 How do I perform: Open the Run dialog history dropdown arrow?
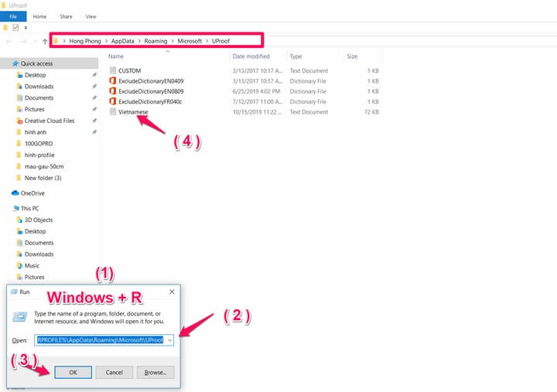click(169, 340)
